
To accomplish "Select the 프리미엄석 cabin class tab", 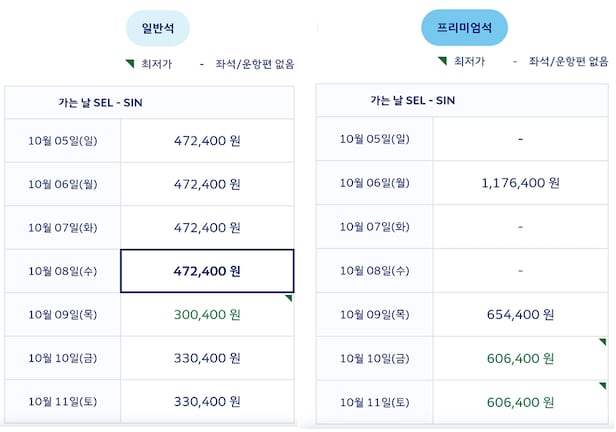I will [464, 28].
